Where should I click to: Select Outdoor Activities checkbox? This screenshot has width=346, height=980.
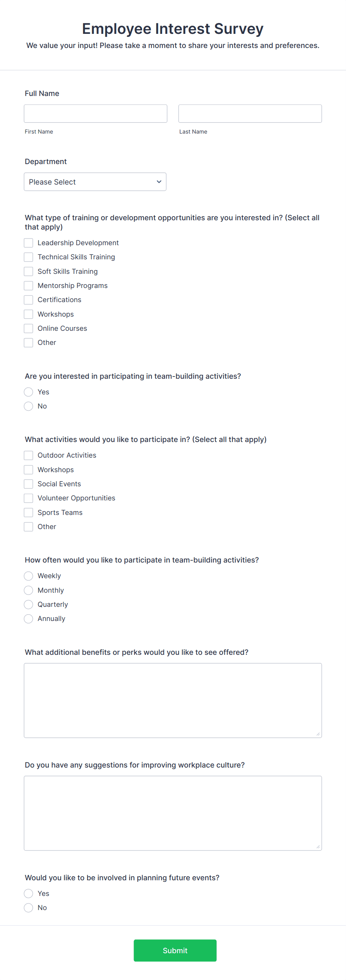[x=28, y=455]
